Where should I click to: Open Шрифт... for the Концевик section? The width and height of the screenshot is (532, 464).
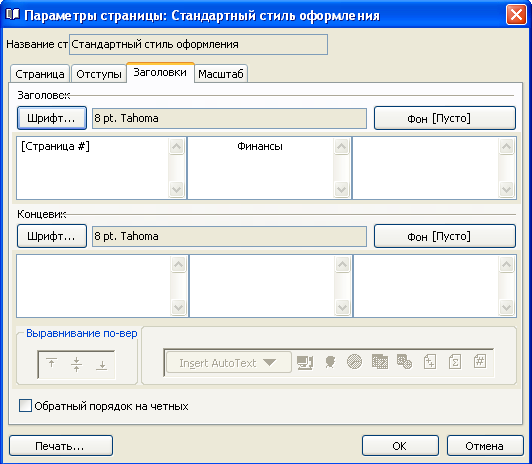(x=52, y=236)
